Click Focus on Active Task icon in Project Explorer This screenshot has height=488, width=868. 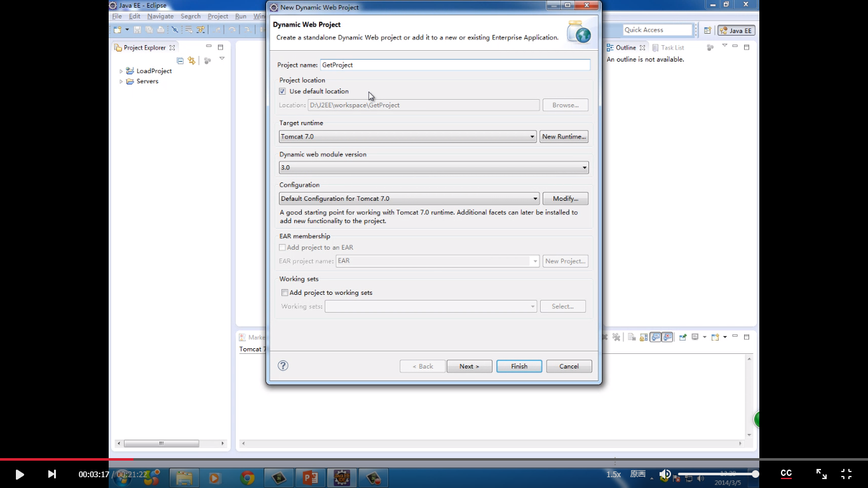coord(207,60)
